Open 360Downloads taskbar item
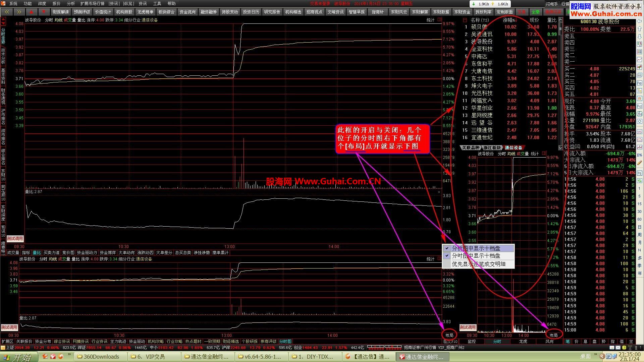Image resolution: width=644 pixels, height=362 pixels. coord(100,357)
